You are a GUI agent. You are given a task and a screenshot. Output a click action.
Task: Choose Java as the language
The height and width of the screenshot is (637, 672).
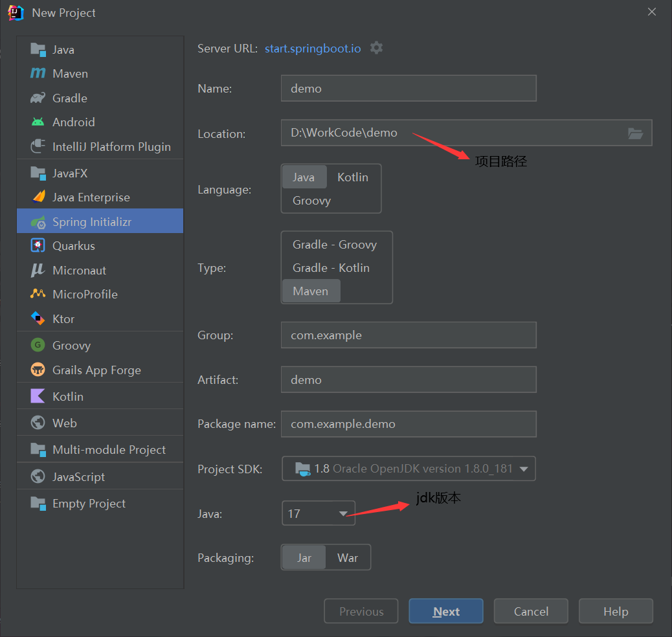(304, 177)
